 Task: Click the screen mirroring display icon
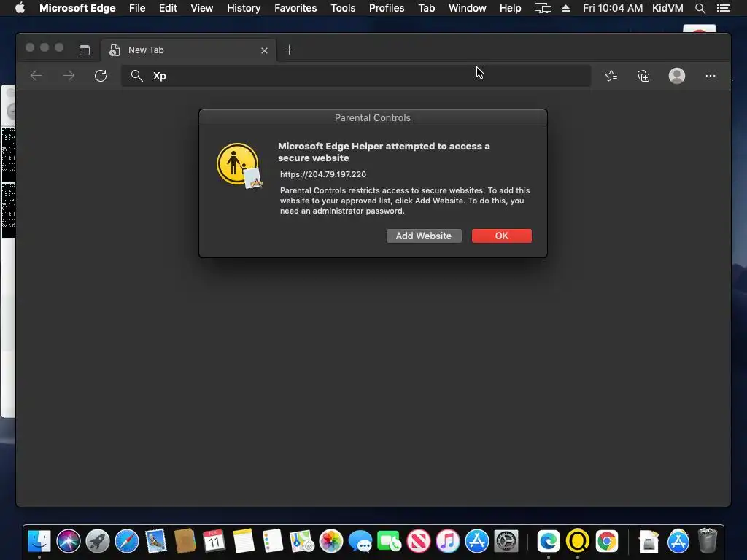tap(543, 8)
